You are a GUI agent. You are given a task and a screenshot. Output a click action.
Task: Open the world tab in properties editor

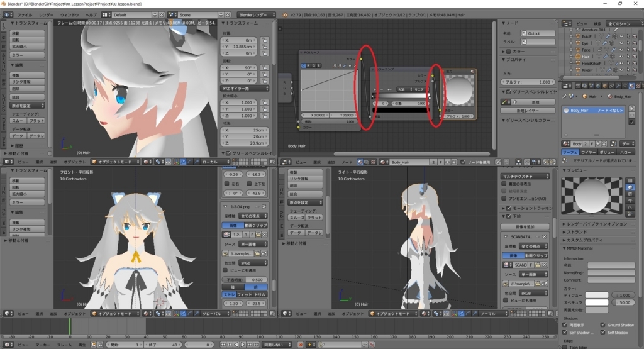[598, 86]
